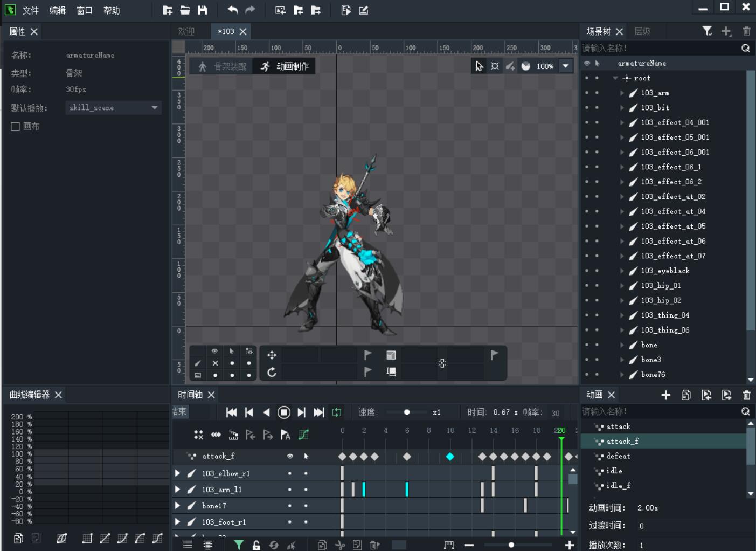
Task: Delete the selected scene tree item with trash icon
Action: (x=746, y=31)
